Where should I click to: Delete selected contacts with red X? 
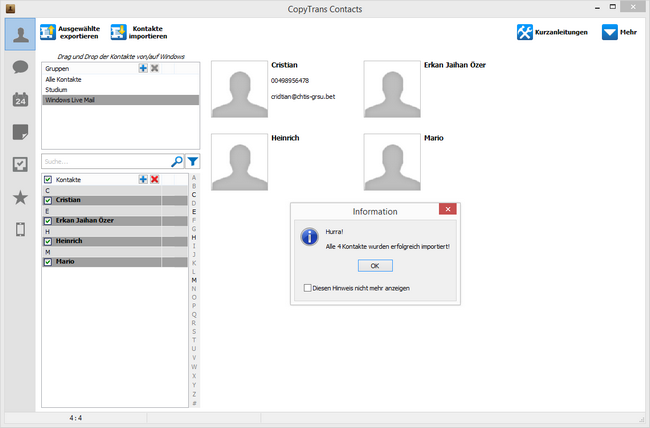pyautogui.click(x=155, y=179)
